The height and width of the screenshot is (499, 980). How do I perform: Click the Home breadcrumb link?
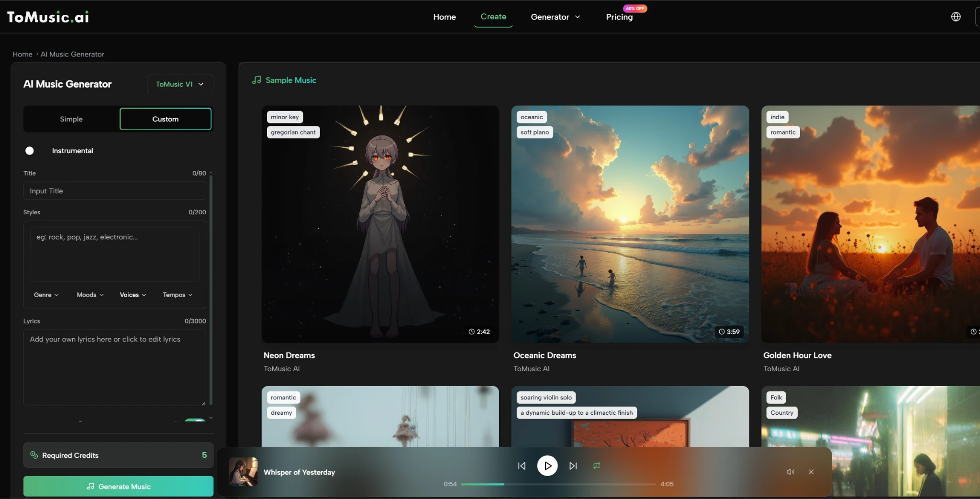click(x=22, y=54)
